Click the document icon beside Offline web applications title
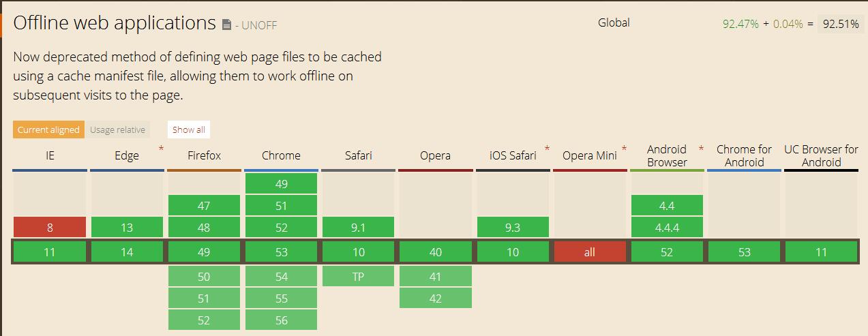868x336 pixels. click(x=227, y=25)
